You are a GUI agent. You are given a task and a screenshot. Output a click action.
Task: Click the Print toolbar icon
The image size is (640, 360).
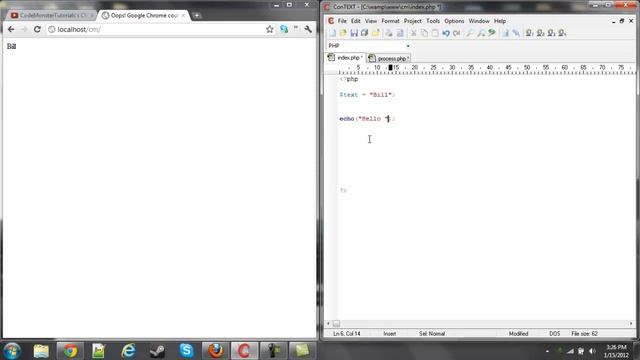pyautogui.click(x=389, y=33)
